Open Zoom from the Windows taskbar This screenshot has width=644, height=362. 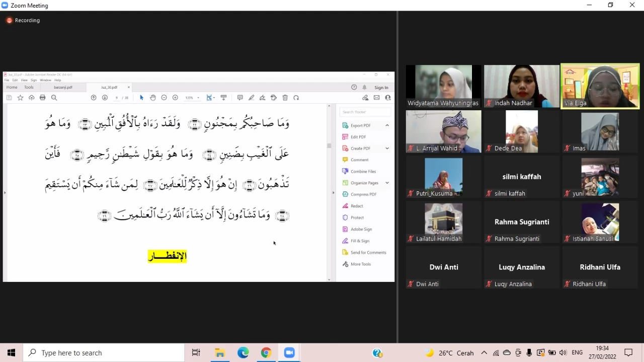click(x=289, y=353)
